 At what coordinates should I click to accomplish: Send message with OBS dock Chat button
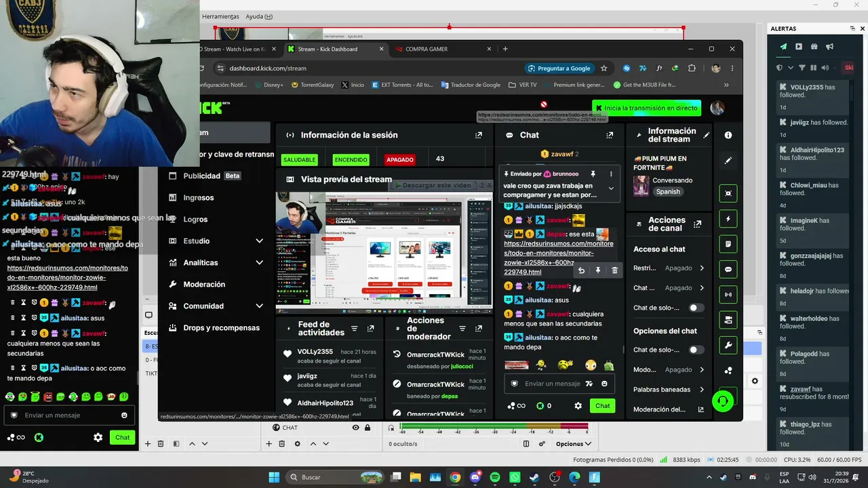click(x=123, y=437)
